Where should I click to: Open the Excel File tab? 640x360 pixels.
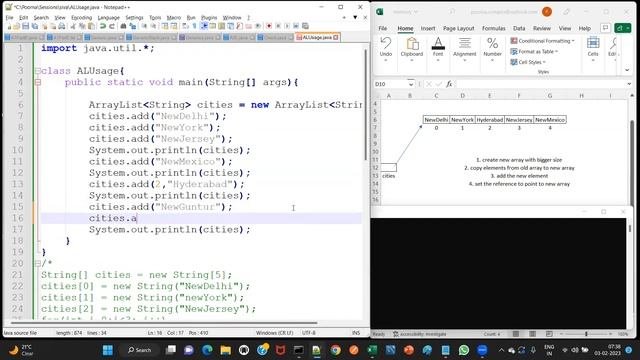coord(382,28)
